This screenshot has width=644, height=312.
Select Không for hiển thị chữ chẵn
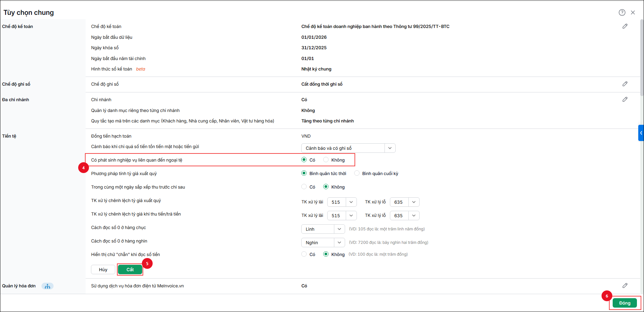(x=326, y=254)
